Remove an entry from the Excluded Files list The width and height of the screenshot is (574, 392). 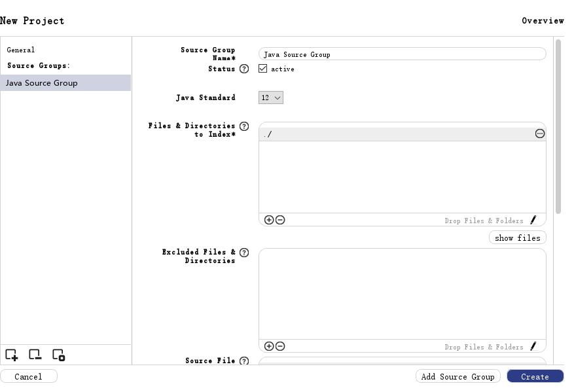(280, 346)
